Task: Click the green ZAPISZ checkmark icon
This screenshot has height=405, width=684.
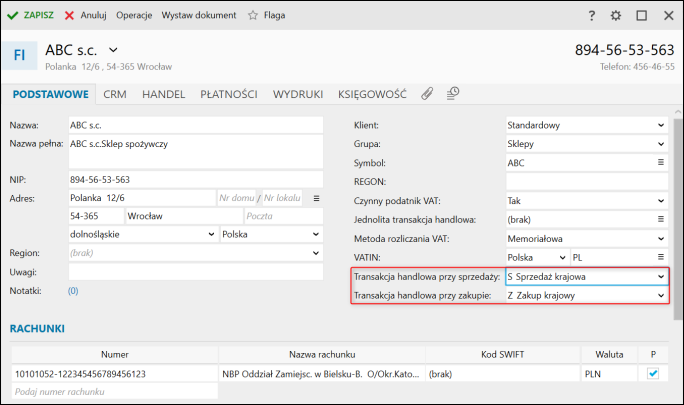Action: [13, 15]
